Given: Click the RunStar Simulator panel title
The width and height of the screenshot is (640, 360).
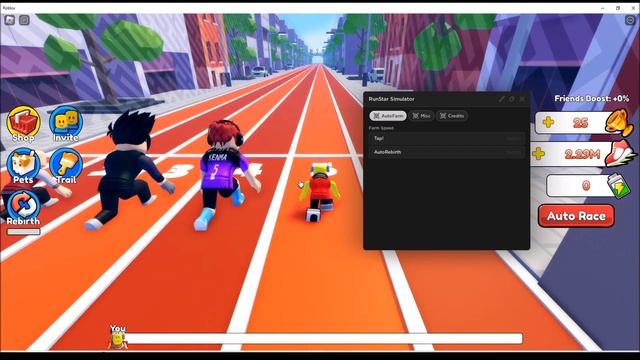Looking at the screenshot, I should click(x=391, y=99).
